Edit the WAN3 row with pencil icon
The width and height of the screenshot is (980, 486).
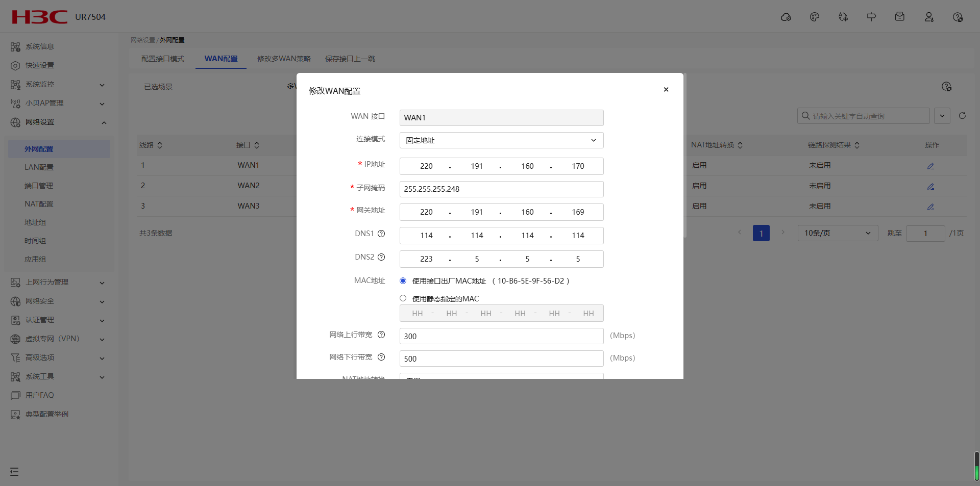click(930, 207)
